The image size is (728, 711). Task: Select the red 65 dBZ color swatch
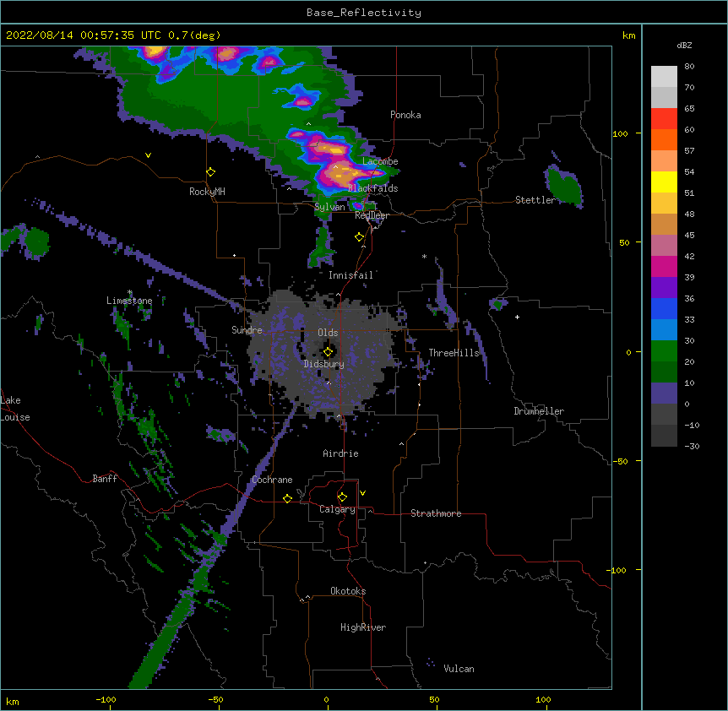(664, 119)
